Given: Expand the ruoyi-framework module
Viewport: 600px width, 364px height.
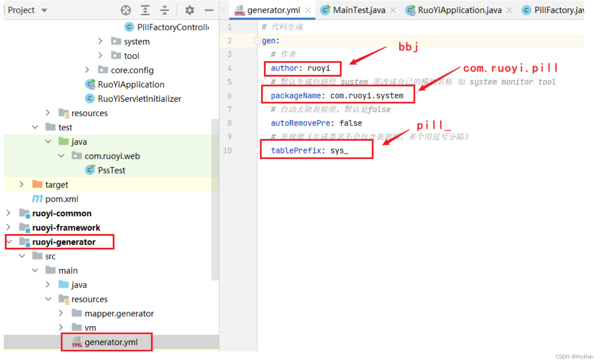Looking at the screenshot, I should pos(8,228).
